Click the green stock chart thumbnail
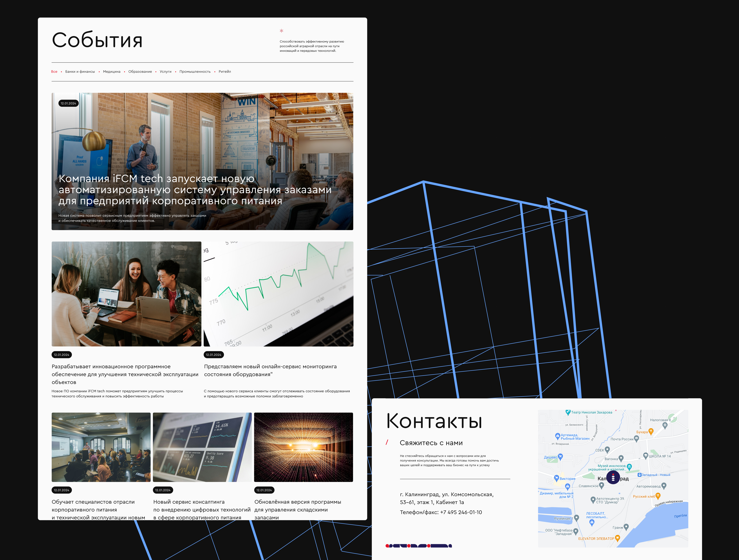739x560 pixels. click(278, 294)
